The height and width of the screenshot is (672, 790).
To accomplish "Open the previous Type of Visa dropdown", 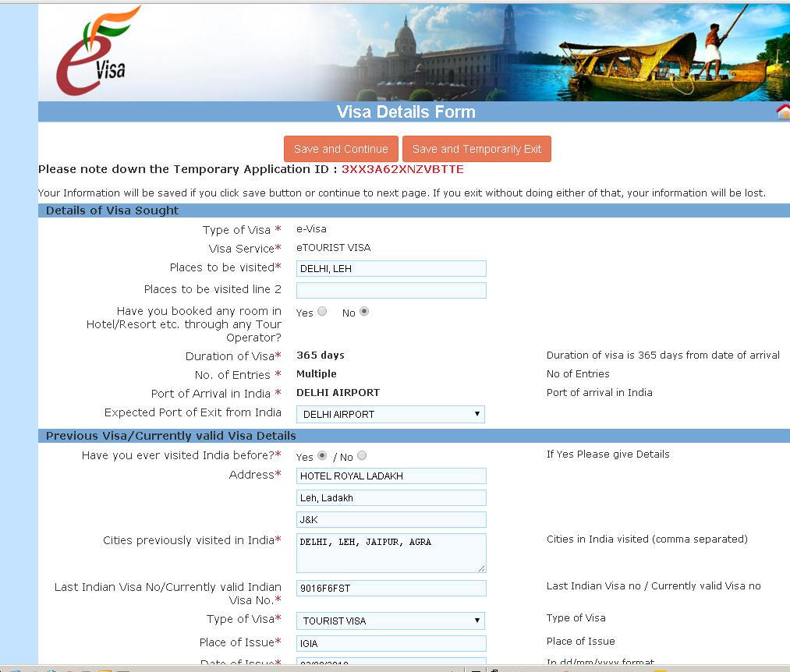I will pos(391,621).
